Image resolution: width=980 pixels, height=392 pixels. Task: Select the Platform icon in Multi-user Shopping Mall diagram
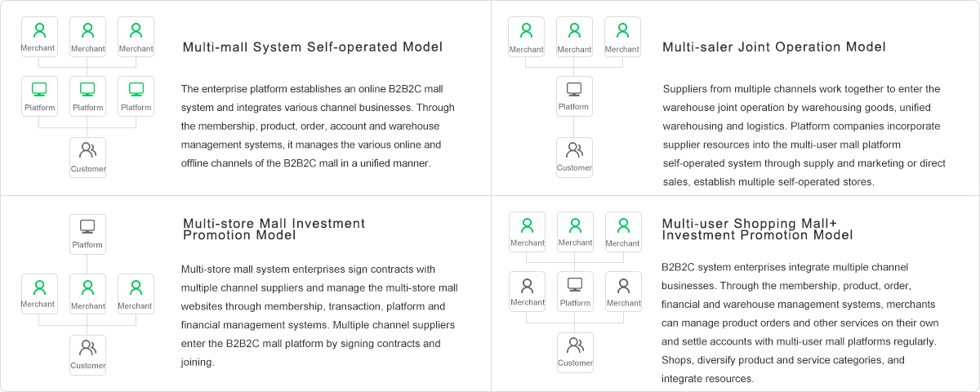(x=575, y=292)
